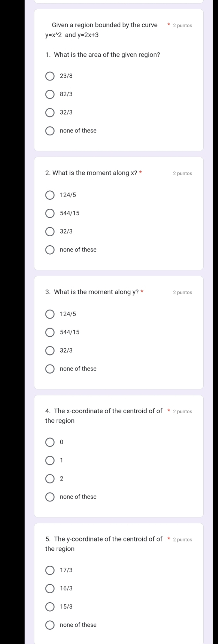Choose 0 for centroid x-coordinate
Screen dimensions: 218x644
[x=50, y=442]
